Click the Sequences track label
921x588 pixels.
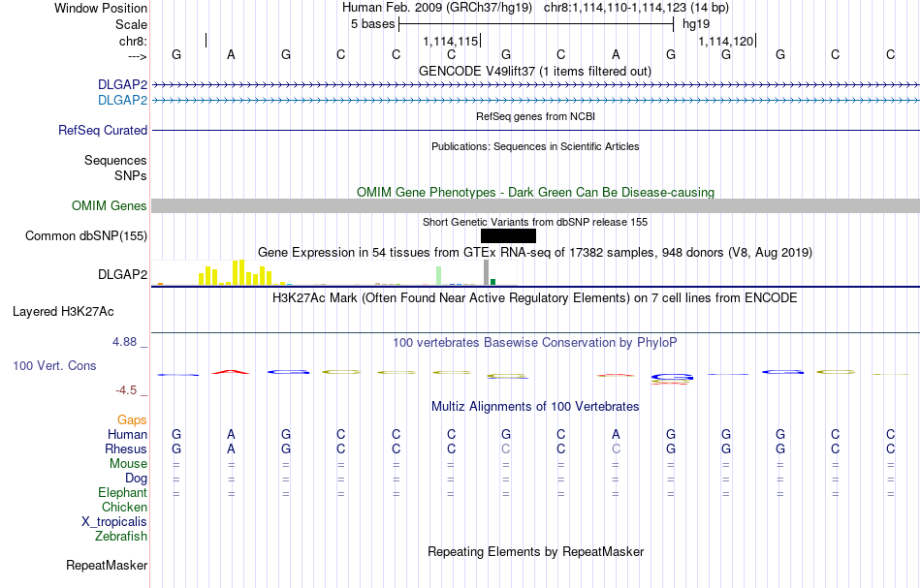click(x=115, y=160)
